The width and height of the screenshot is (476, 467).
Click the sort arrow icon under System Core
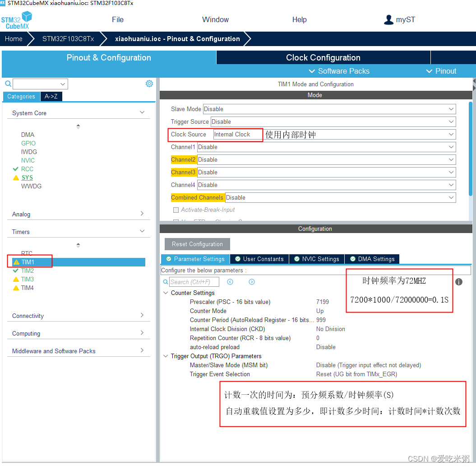point(78,126)
